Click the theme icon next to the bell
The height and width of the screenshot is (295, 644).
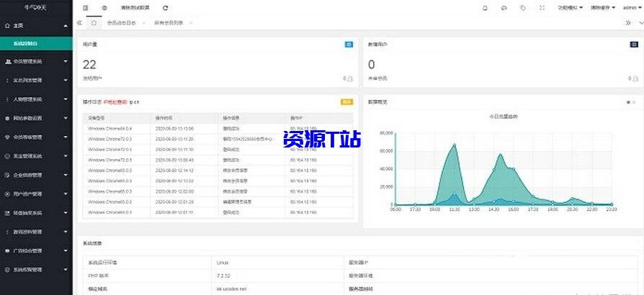[504, 8]
